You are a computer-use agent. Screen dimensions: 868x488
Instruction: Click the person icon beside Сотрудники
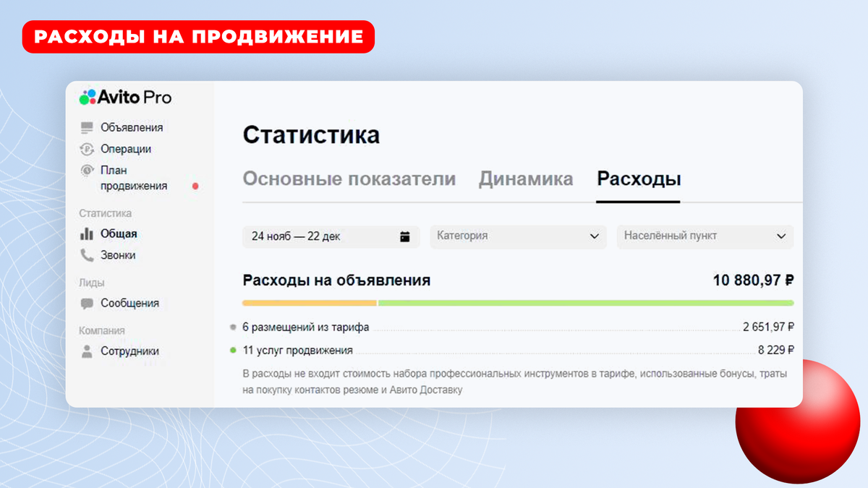(x=87, y=351)
